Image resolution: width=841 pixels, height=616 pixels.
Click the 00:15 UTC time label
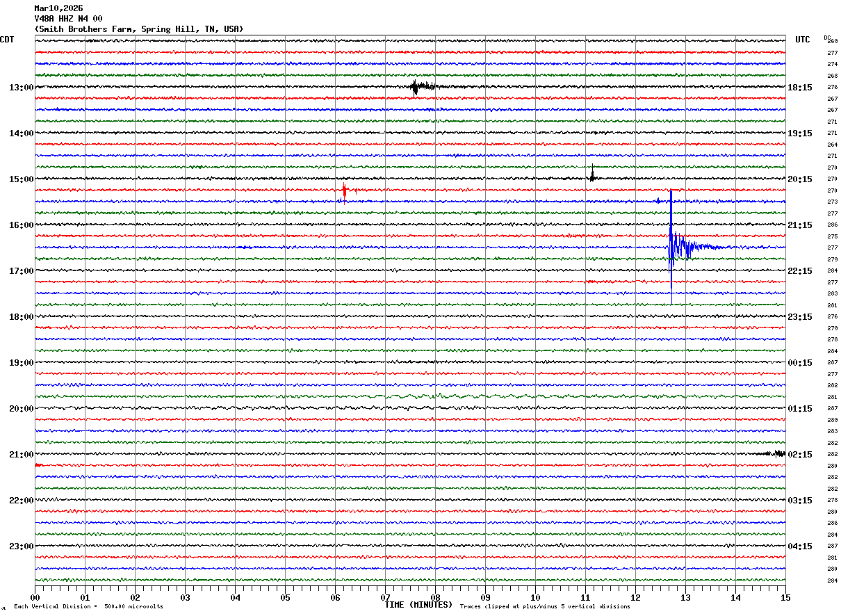[x=800, y=363]
